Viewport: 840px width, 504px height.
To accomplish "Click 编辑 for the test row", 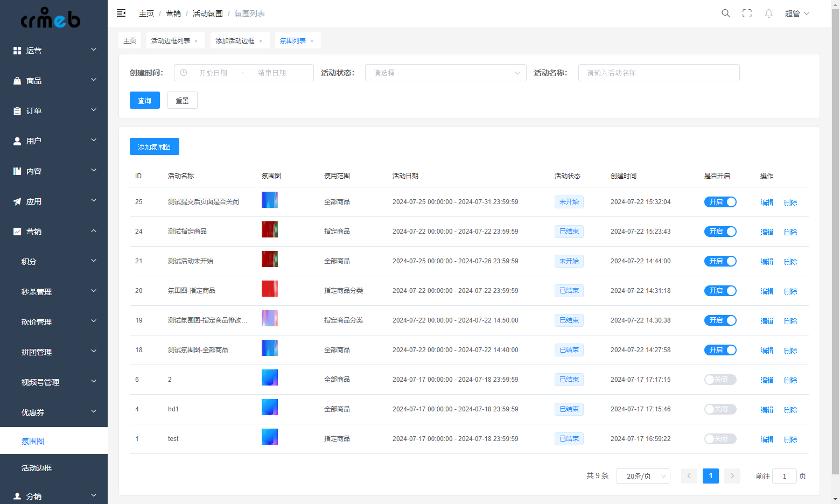I will [767, 439].
